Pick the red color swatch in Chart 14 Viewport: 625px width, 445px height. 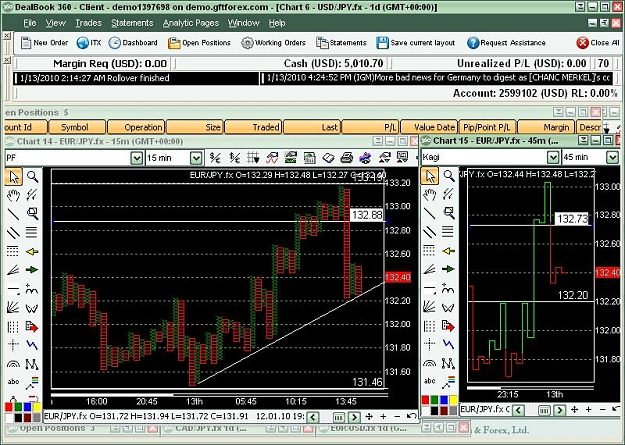pos(9,407)
